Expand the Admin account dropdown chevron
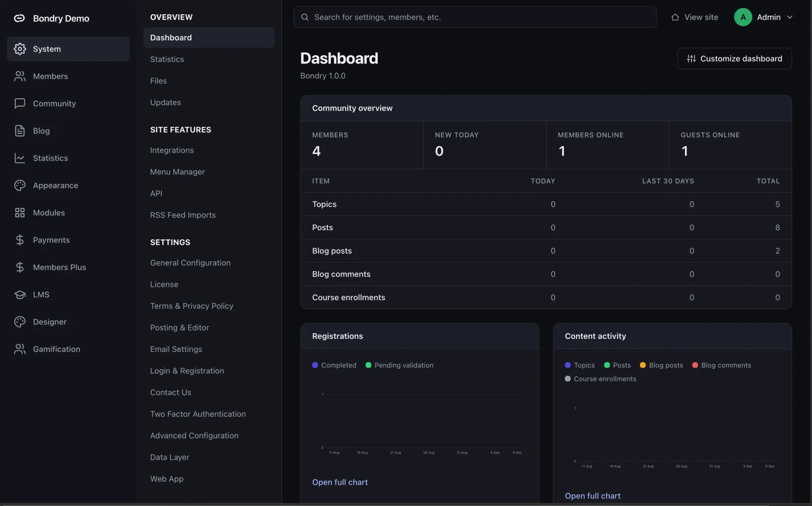The image size is (812, 506). (x=790, y=17)
